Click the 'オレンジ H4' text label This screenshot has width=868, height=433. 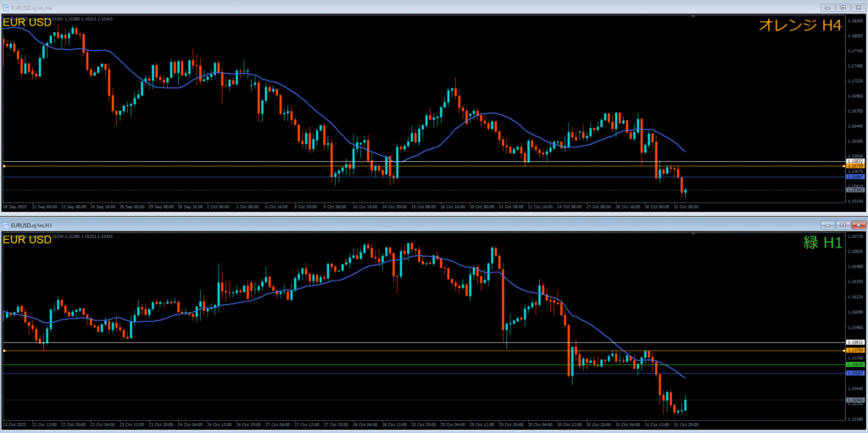pyautogui.click(x=799, y=25)
